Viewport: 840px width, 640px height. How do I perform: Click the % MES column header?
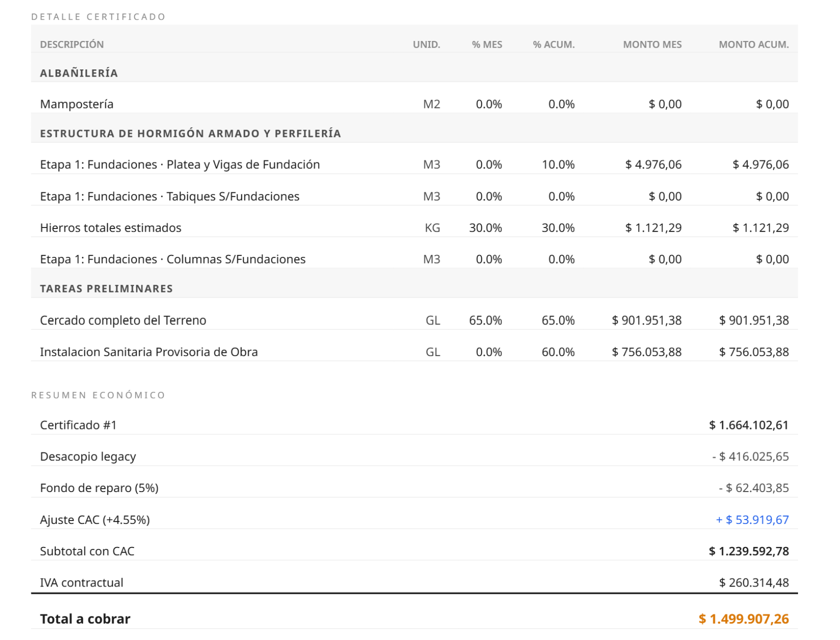coord(487,44)
